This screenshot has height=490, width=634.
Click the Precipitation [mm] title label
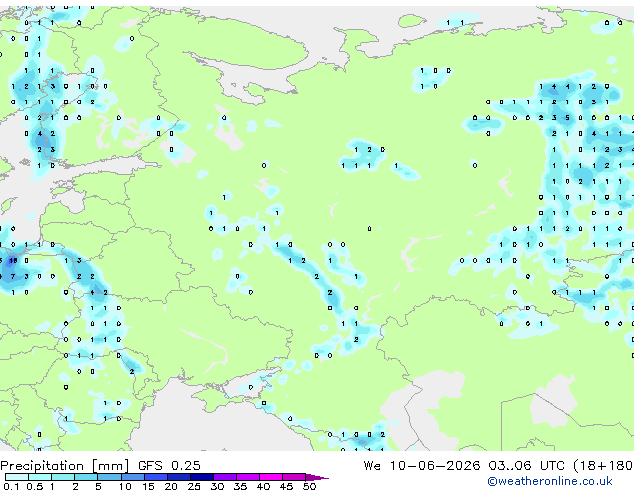[x=65, y=466]
